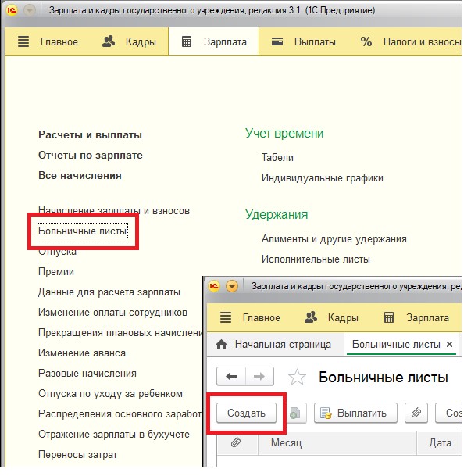This screenshot has height=476, width=471.
Task: Click the 1C logo in the upper title bar
Action: click(12, 12)
